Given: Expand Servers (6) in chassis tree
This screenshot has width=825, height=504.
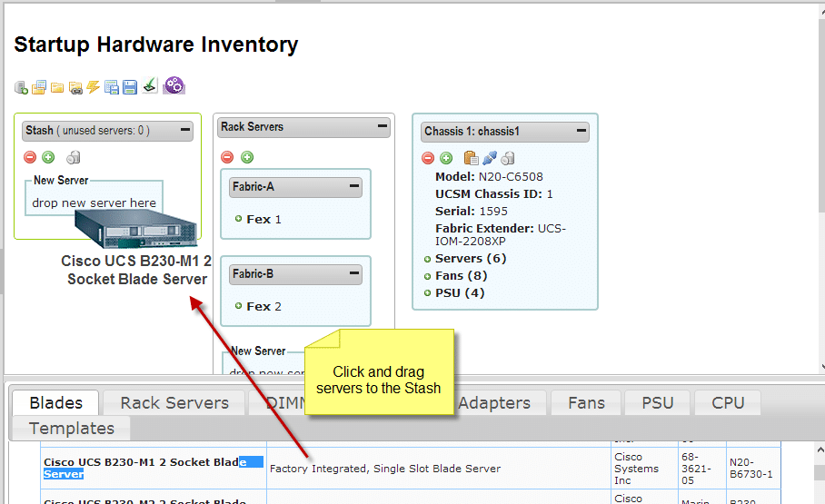Looking at the screenshot, I should click(428, 259).
